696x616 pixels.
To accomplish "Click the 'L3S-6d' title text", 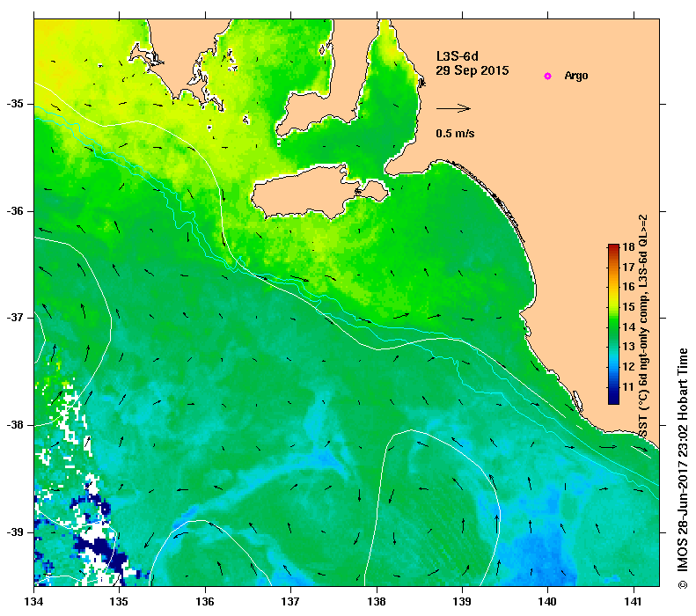I will (x=458, y=56).
